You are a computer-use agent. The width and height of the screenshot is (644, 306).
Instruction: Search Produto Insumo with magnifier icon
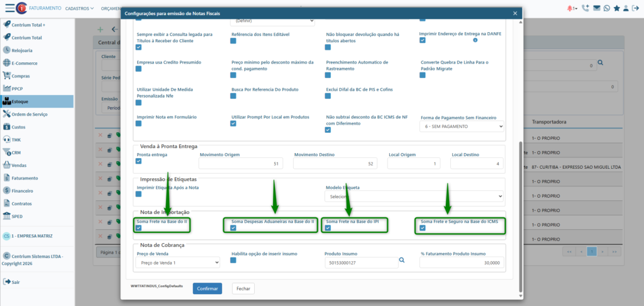(x=402, y=260)
